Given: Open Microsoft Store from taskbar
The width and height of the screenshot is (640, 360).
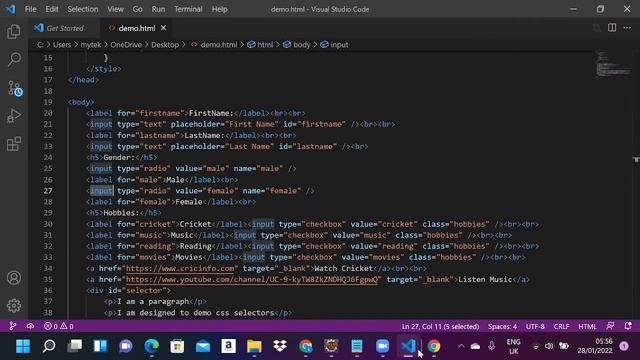Looking at the screenshot, I should pyautogui.click(x=177, y=346).
